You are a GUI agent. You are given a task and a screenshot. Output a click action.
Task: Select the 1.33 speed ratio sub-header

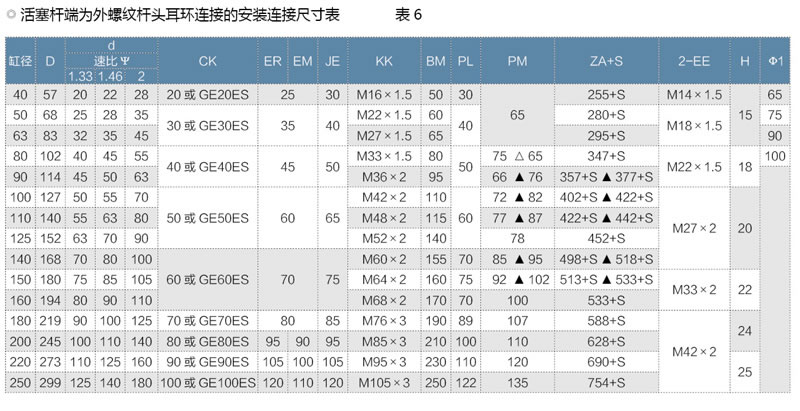pos(80,76)
